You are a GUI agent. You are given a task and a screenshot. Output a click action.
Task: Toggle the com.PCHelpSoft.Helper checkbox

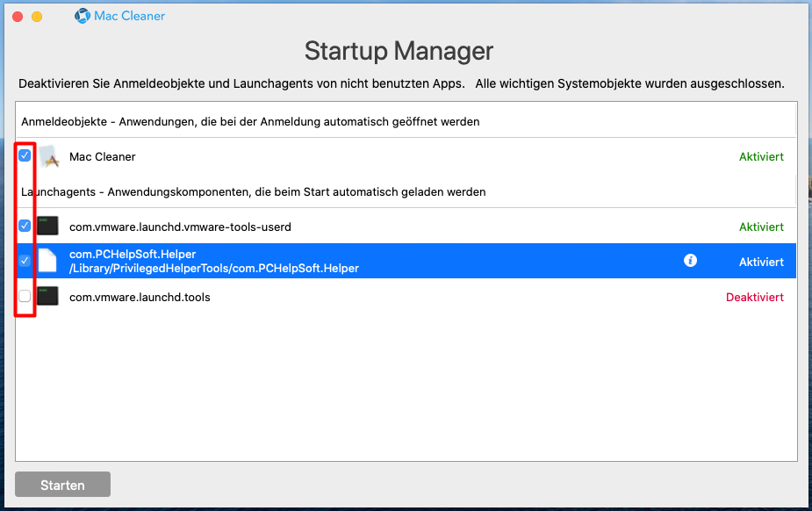coord(25,261)
